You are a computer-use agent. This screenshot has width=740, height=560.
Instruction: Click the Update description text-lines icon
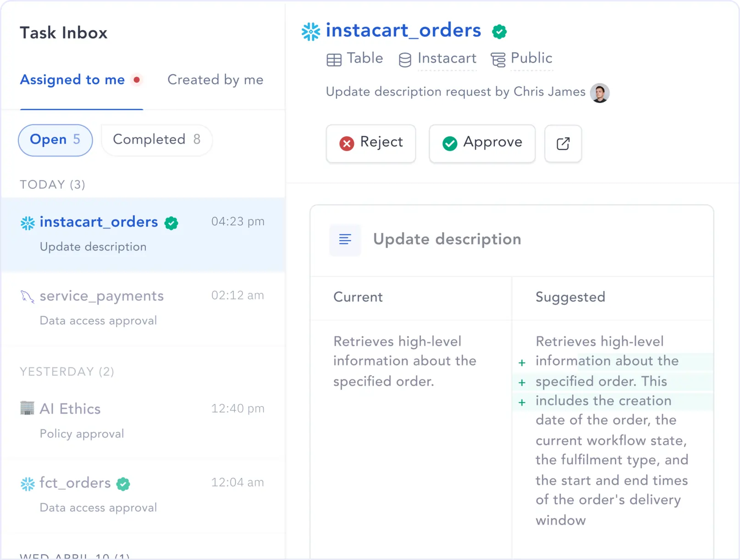pos(345,239)
